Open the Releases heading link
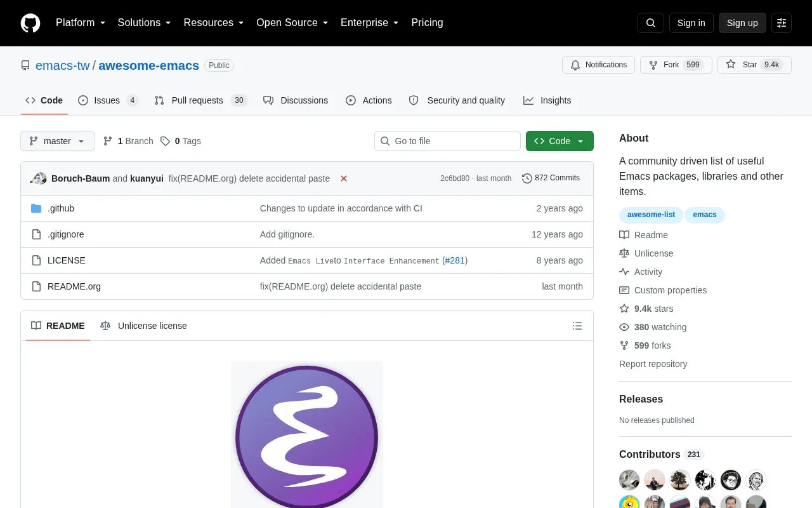812x508 pixels. [641, 399]
